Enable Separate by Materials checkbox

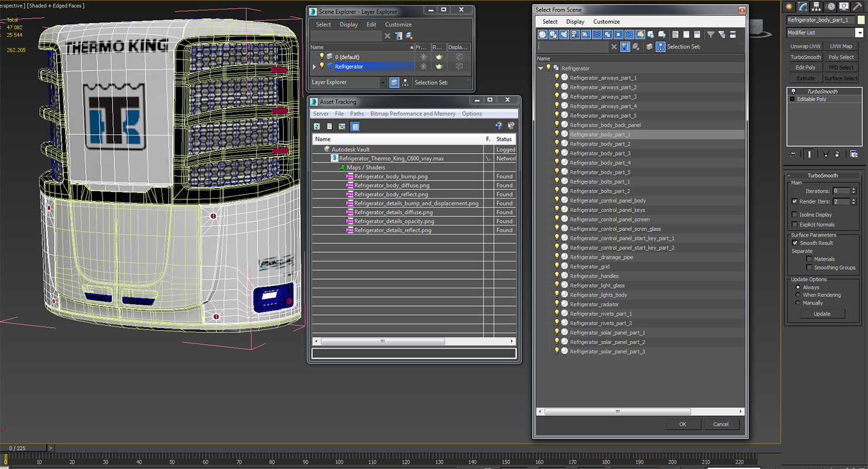tap(809, 259)
